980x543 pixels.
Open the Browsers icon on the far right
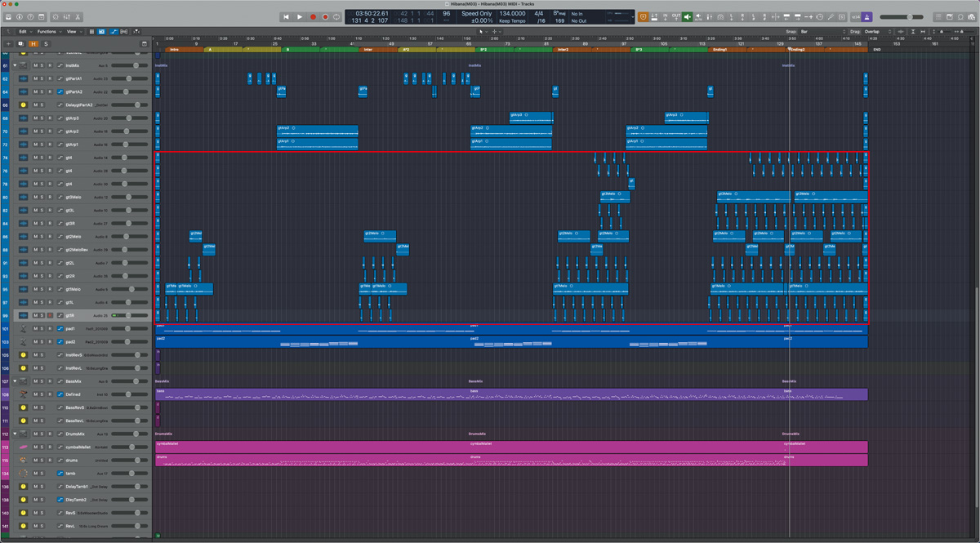pyautogui.click(x=972, y=17)
